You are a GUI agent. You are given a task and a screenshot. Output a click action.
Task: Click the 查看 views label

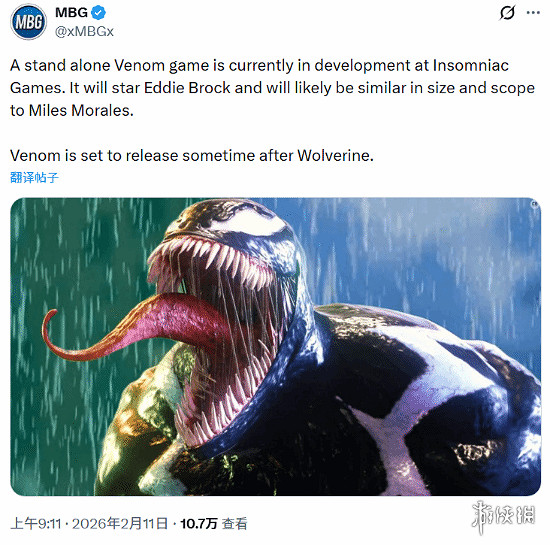coord(235,524)
